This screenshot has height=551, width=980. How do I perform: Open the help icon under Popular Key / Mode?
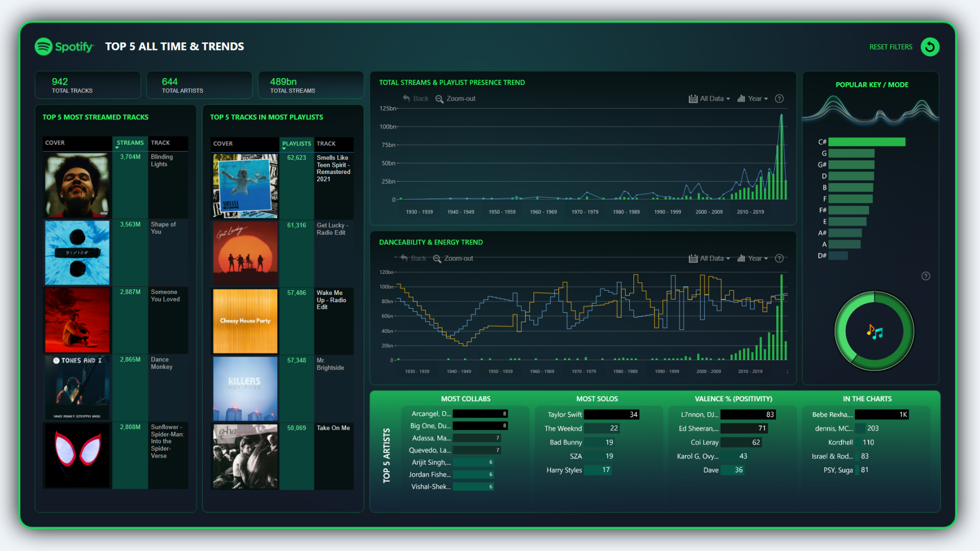[x=926, y=276]
